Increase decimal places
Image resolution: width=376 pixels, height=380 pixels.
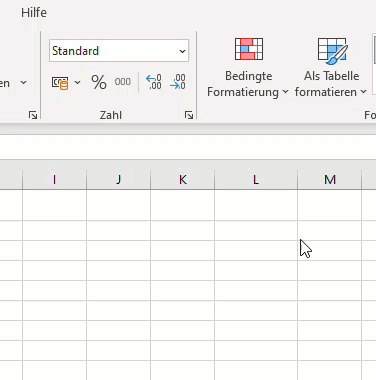click(154, 82)
